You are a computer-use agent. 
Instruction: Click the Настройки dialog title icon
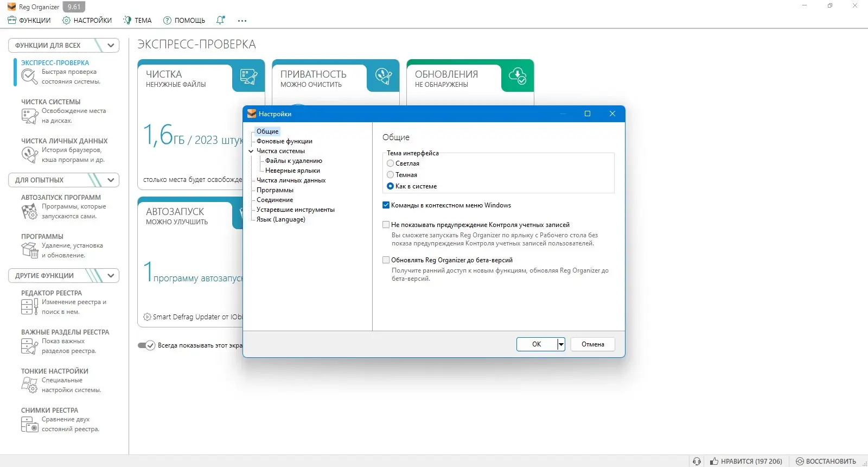click(251, 113)
